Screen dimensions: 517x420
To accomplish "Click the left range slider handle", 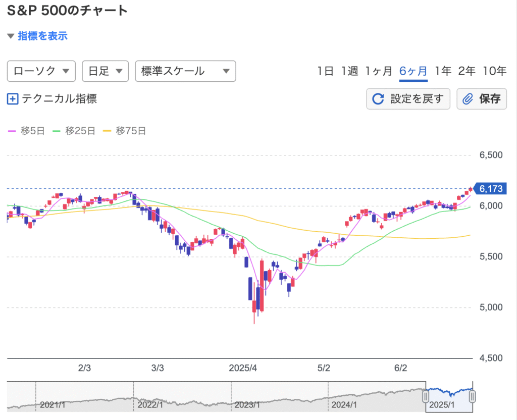I will point(426,396).
